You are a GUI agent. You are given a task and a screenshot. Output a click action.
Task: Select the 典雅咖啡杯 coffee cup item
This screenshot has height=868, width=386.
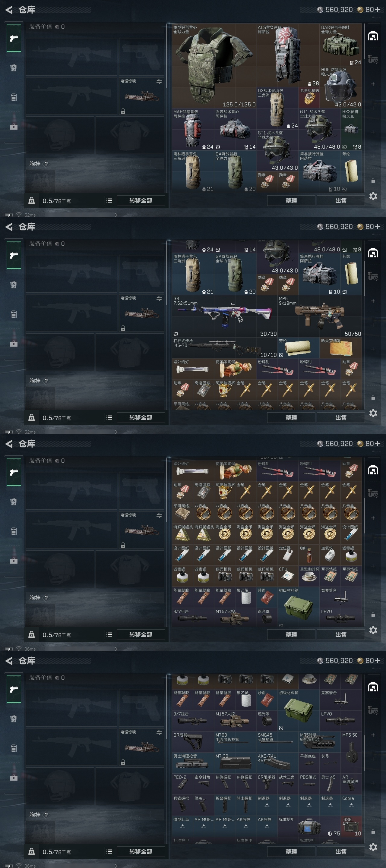tap(309, 576)
